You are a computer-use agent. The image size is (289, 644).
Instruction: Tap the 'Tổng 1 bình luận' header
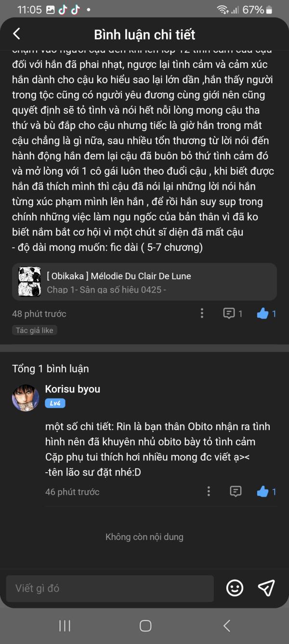click(x=51, y=369)
